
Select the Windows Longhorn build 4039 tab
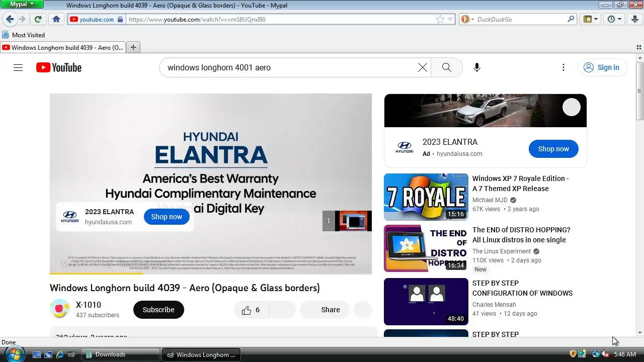click(63, 47)
